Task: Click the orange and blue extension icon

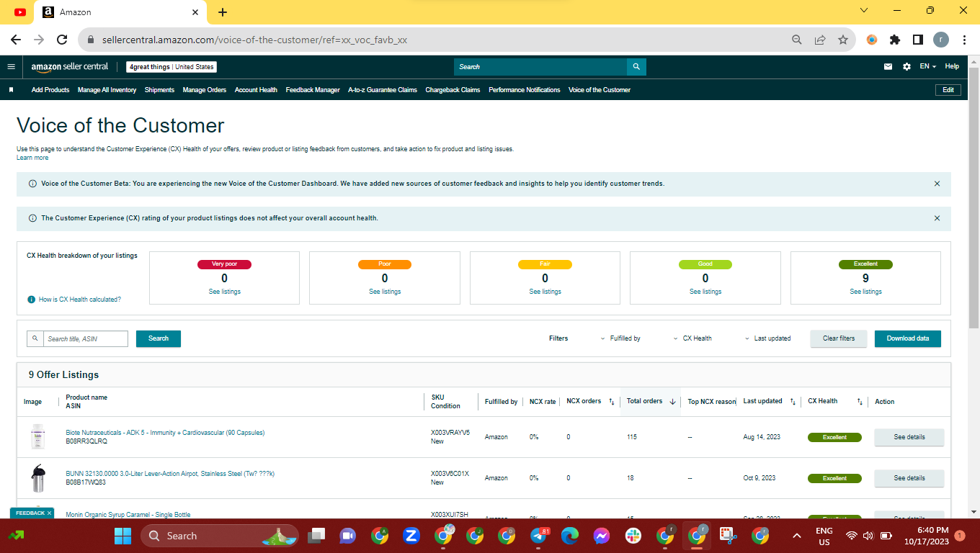Action: (x=872, y=40)
